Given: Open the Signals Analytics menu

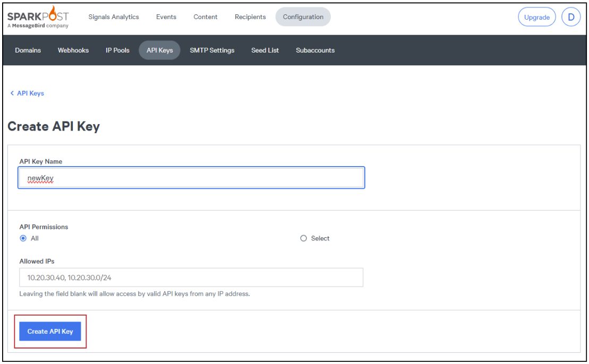Looking at the screenshot, I should (x=114, y=17).
